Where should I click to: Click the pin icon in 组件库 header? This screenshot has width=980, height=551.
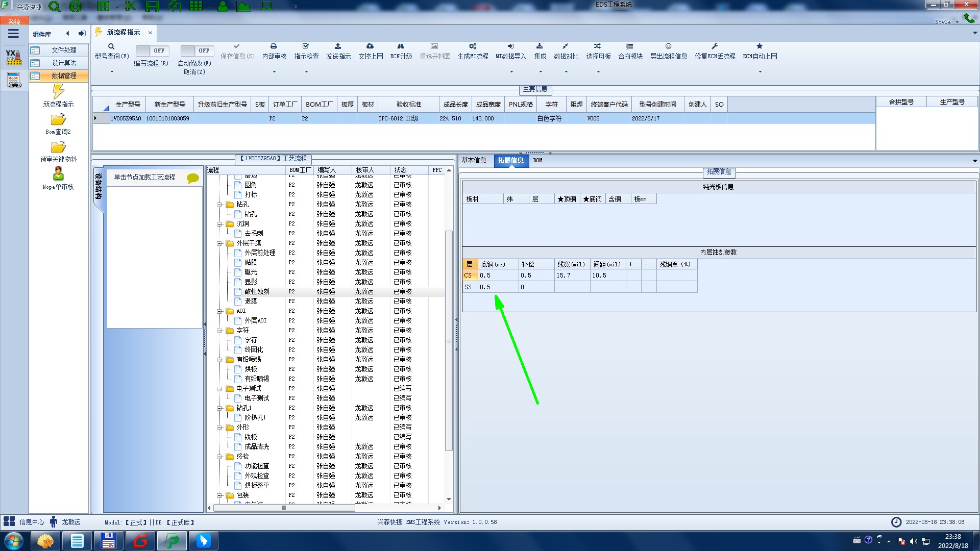82,34
